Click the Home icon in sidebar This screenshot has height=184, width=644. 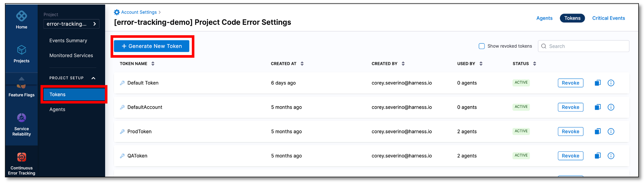tap(21, 16)
